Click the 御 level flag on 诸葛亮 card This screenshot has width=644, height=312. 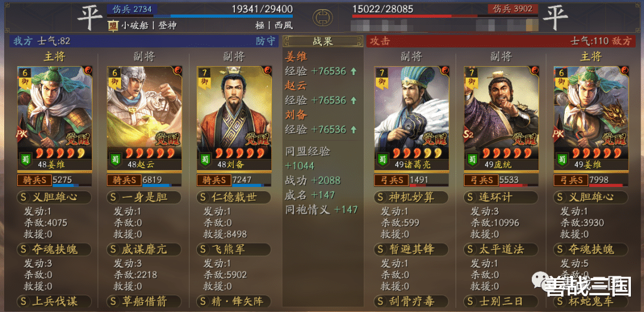(x=382, y=77)
